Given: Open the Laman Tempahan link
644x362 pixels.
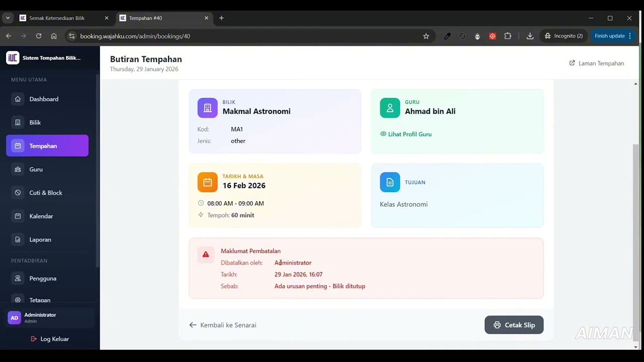Looking at the screenshot, I should [x=597, y=63].
